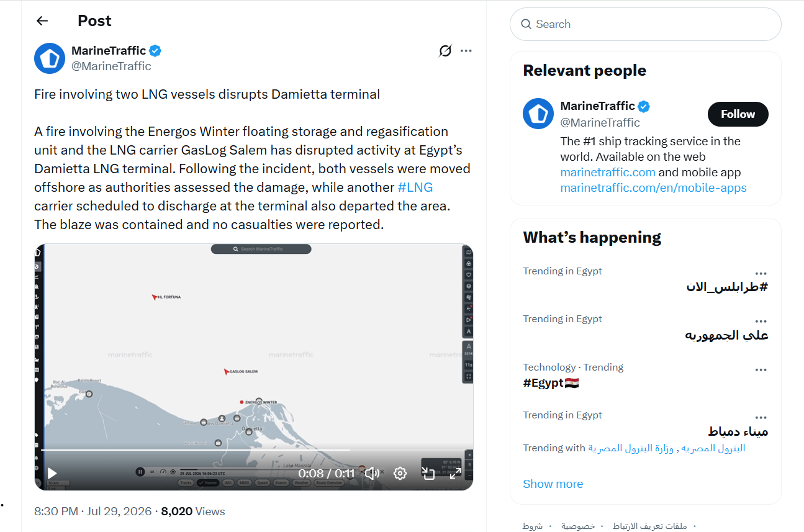Screen dimensions: 804x532
Task: Play the video with the play button
Action: pyautogui.click(x=52, y=474)
